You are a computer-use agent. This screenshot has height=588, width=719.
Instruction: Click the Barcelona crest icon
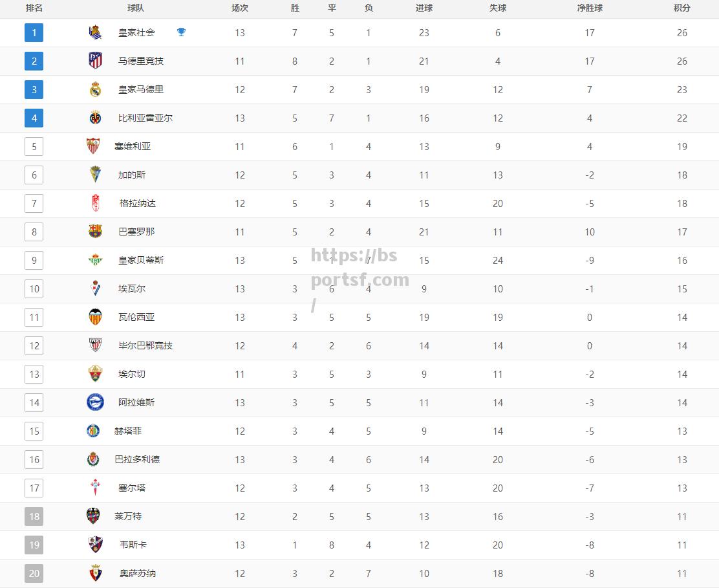pyautogui.click(x=95, y=232)
